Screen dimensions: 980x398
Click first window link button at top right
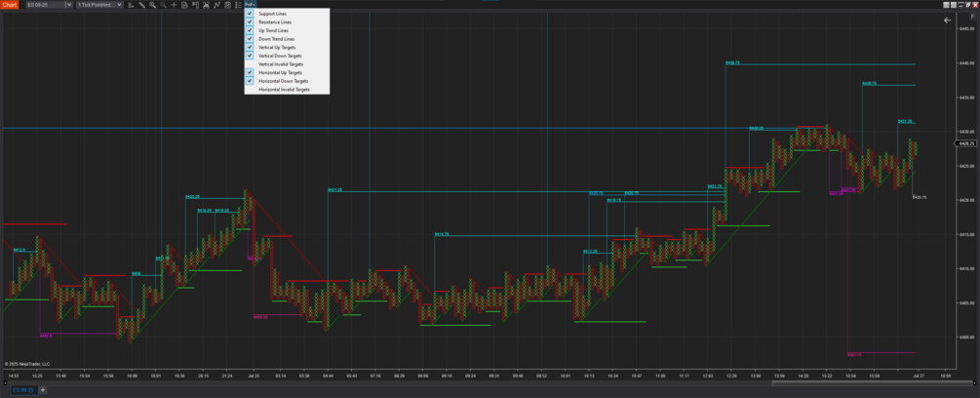pos(946,5)
